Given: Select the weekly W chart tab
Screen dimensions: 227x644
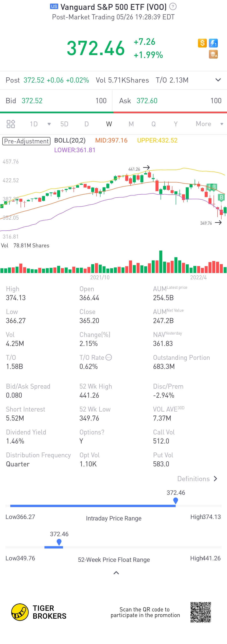Looking at the screenshot, I should pos(109,124).
